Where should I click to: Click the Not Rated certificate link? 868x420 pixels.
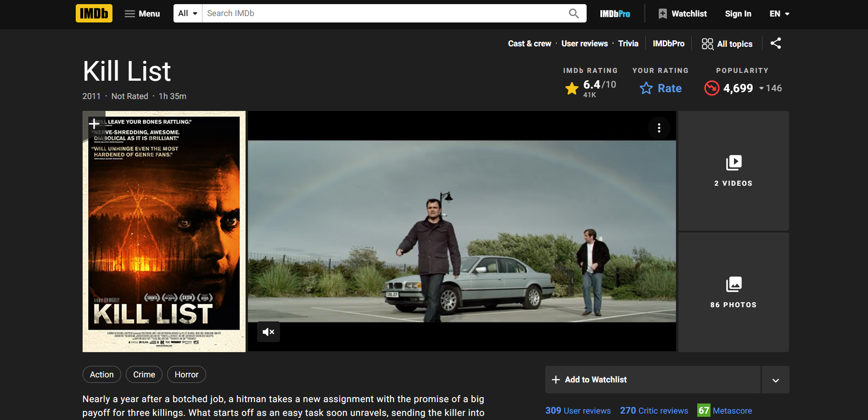[130, 96]
